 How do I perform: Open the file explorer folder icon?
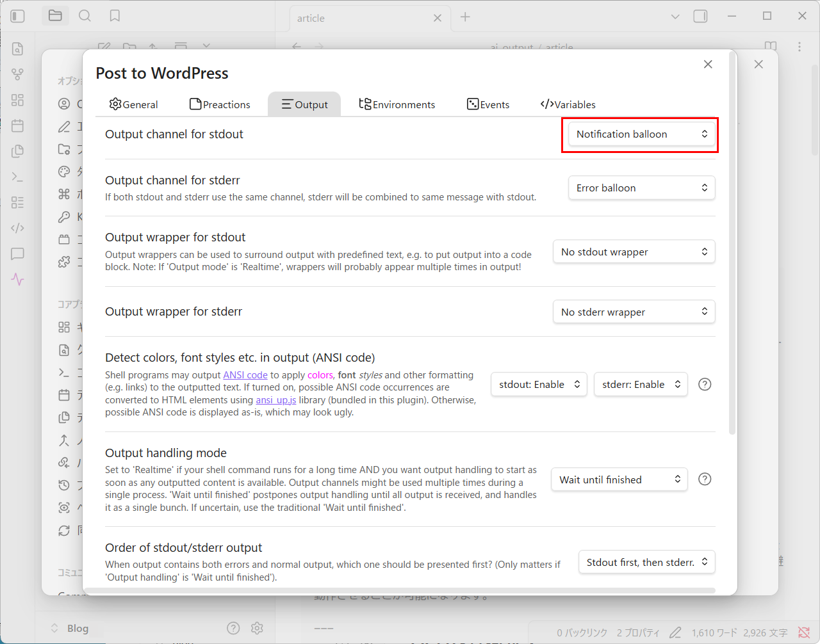point(55,16)
